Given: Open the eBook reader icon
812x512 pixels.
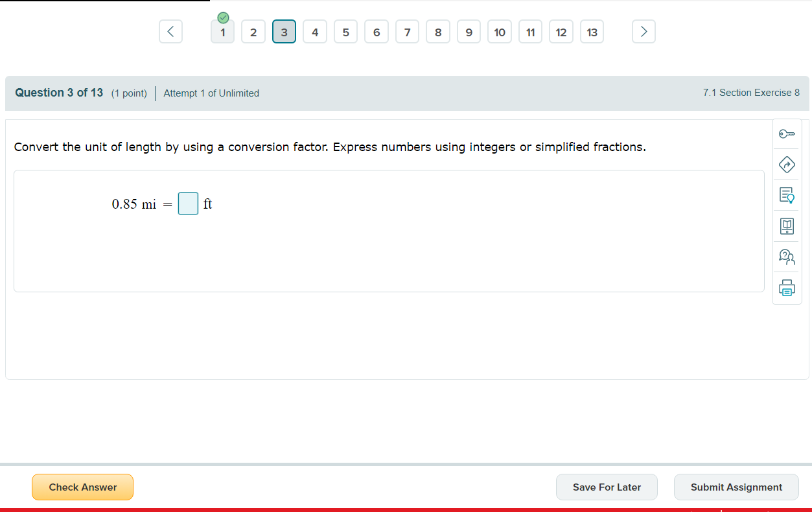Looking at the screenshot, I should (787, 226).
